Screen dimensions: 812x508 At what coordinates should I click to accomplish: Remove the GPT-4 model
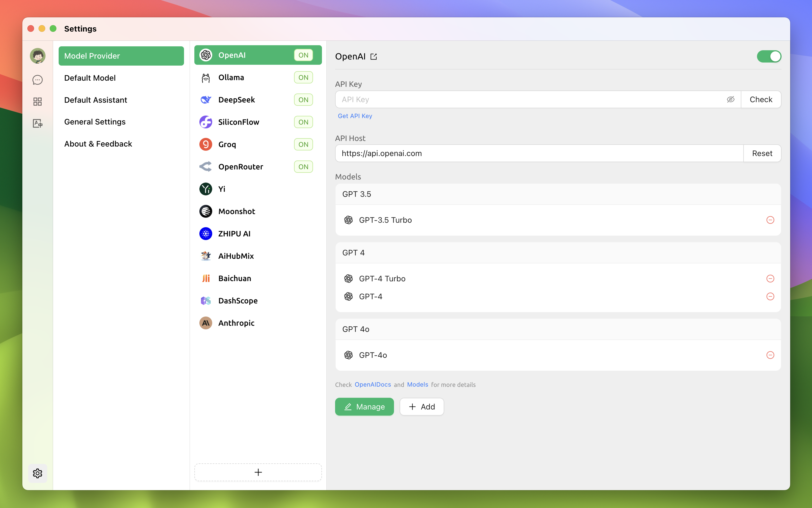(770, 296)
